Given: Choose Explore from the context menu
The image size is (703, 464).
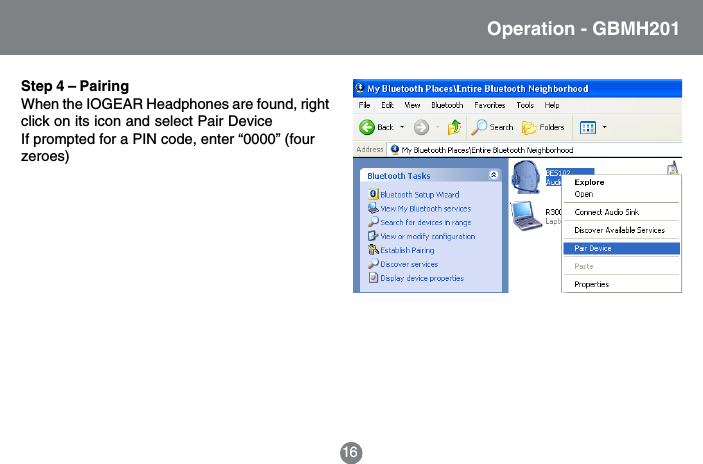Looking at the screenshot, I should point(589,182).
